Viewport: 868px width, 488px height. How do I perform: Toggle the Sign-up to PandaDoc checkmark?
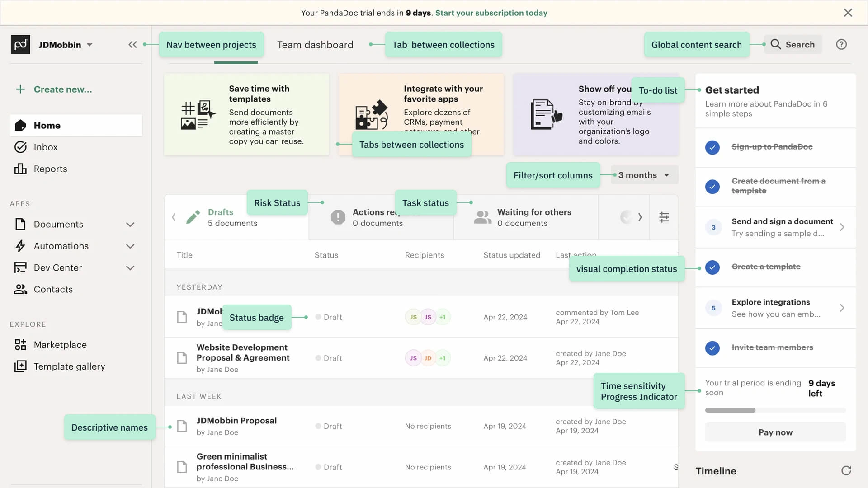[x=712, y=147]
